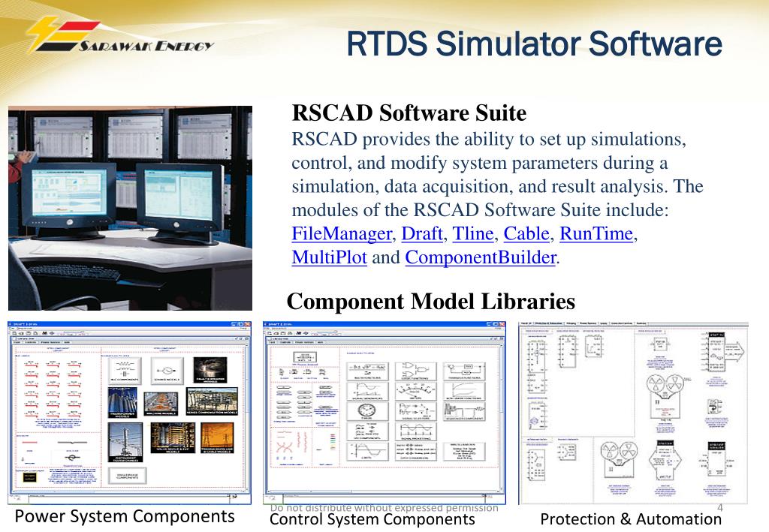Open the RunTime hyperlink
769x532 pixels.
coord(596,233)
